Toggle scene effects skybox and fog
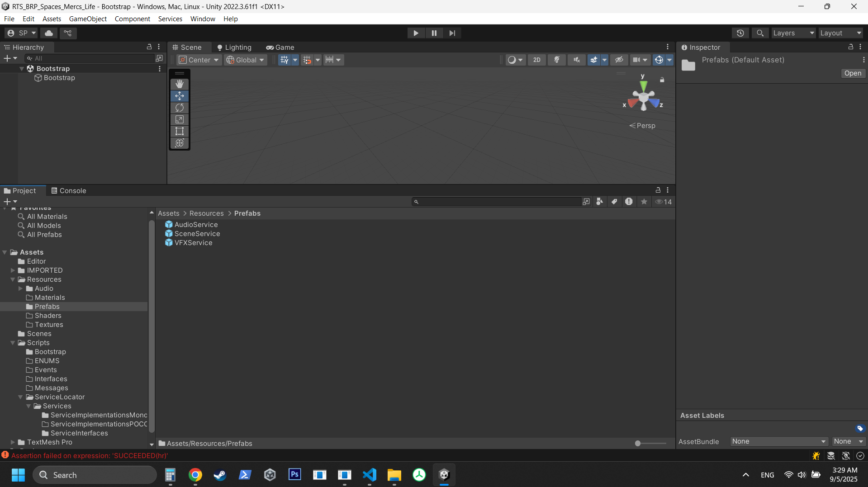Image resolution: width=868 pixels, height=487 pixels. pyautogui.click(x=594, y=60)
